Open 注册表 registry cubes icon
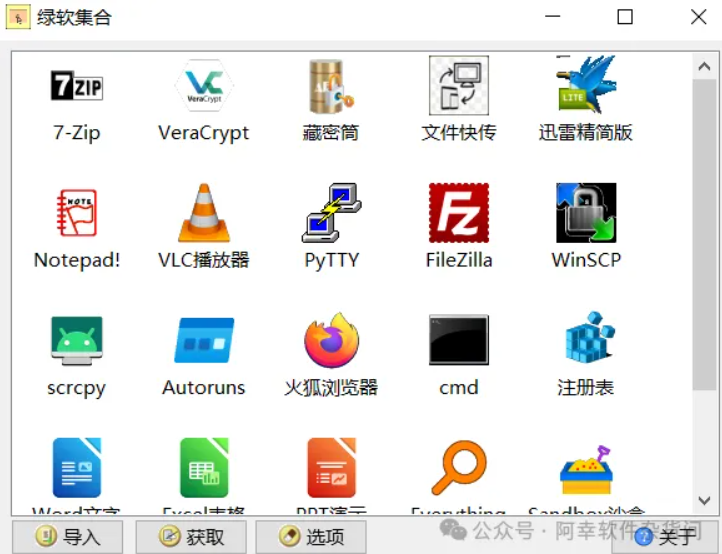Viewport: 722px width, 554px height. [589, 338]
